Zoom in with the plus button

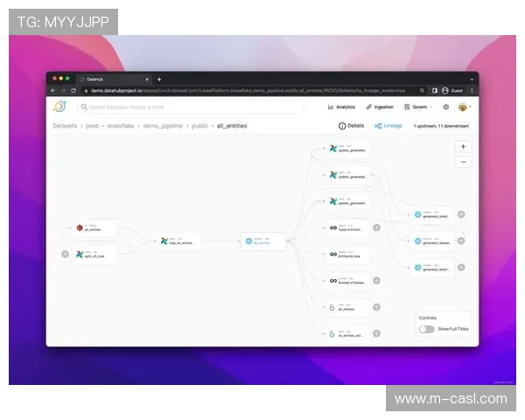click(463, 146)
